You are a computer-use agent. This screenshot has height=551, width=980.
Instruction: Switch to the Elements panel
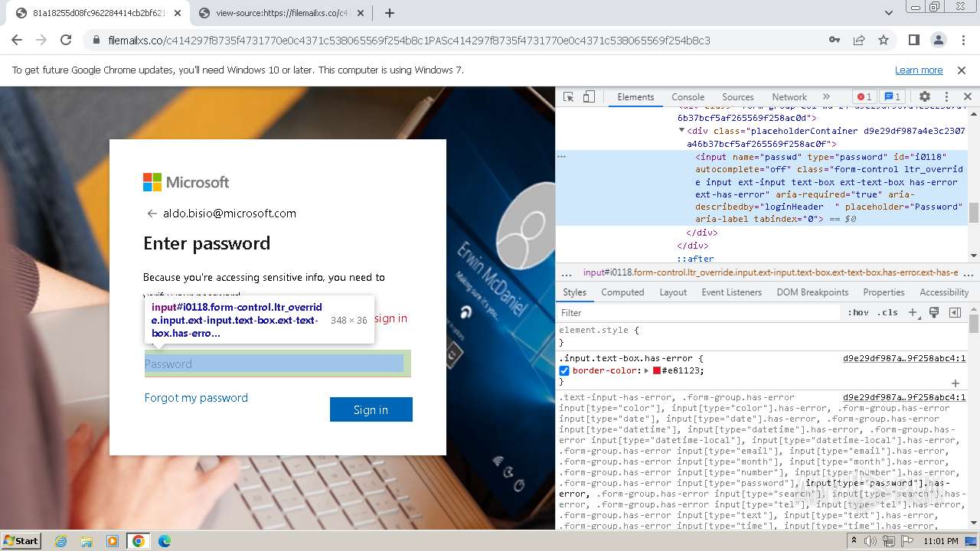[x=635, y=97]
